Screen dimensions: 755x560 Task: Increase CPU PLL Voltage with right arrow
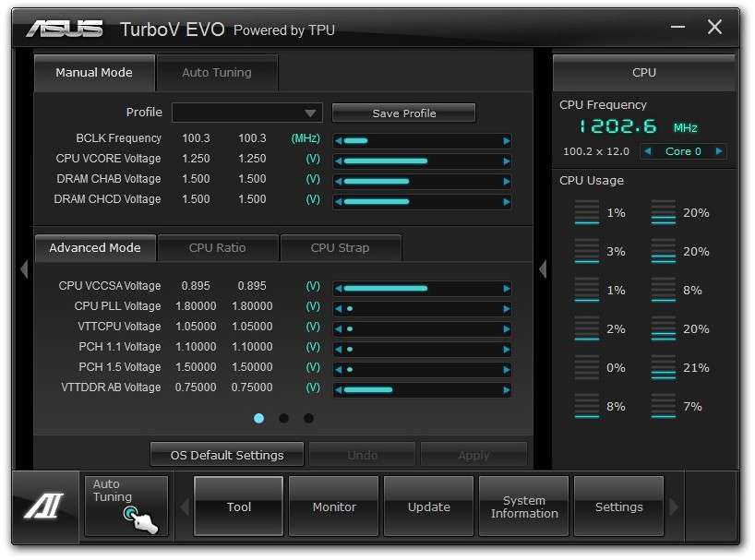click(x=506, y=309)
